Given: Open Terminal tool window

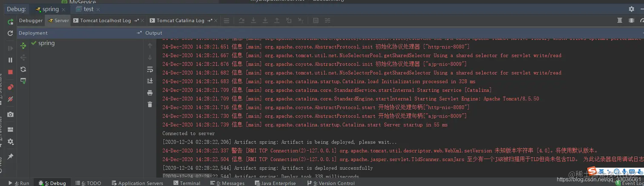Looking at the screenshot, I should tap(187, 183).
